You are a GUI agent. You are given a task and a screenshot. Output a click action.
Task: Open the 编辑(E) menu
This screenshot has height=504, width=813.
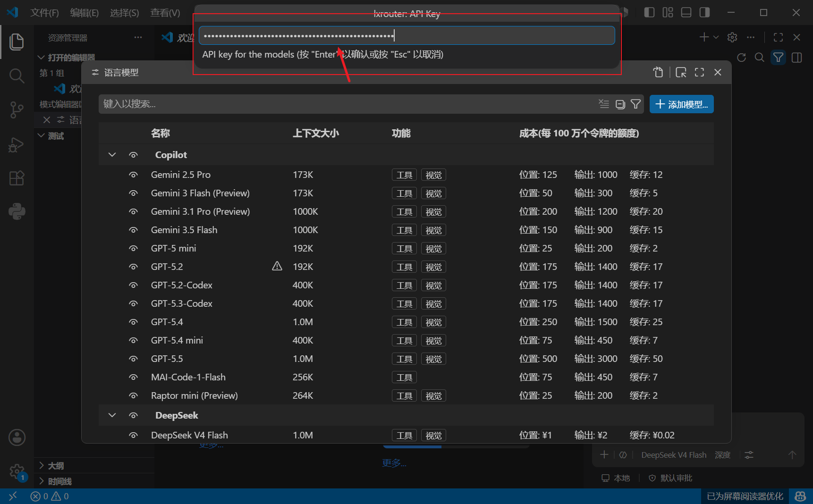point(85,13)
